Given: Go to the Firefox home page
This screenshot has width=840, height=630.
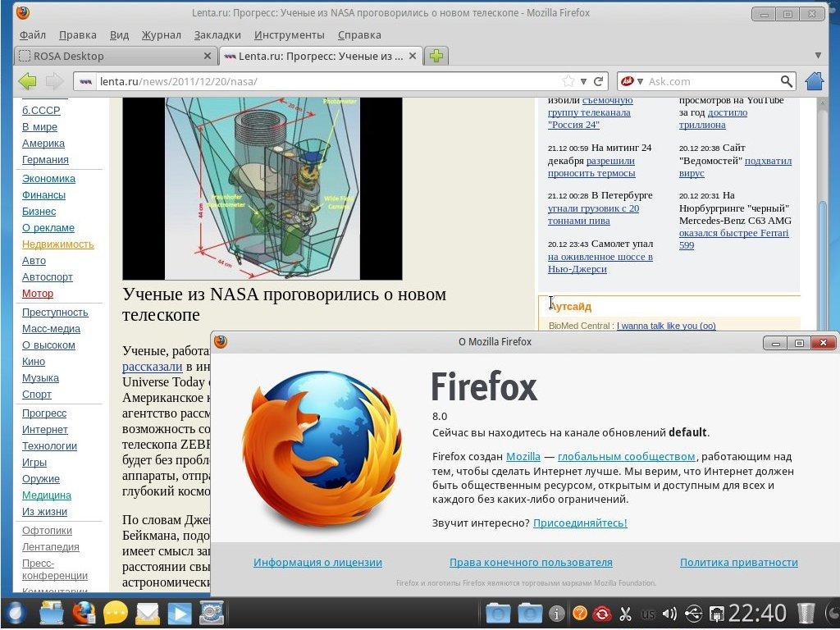Looking at the screenshot, I should [815, 81].
